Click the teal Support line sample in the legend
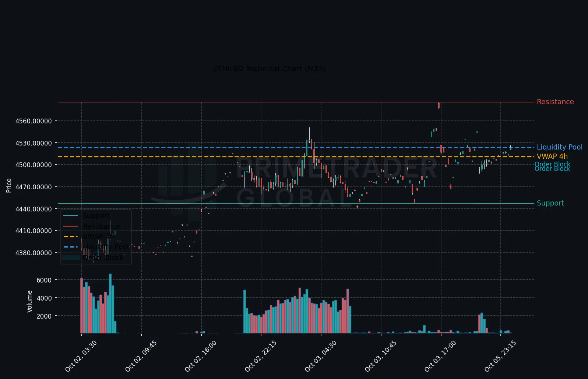This screenshot has height=379, width=588. coord(71,216)
